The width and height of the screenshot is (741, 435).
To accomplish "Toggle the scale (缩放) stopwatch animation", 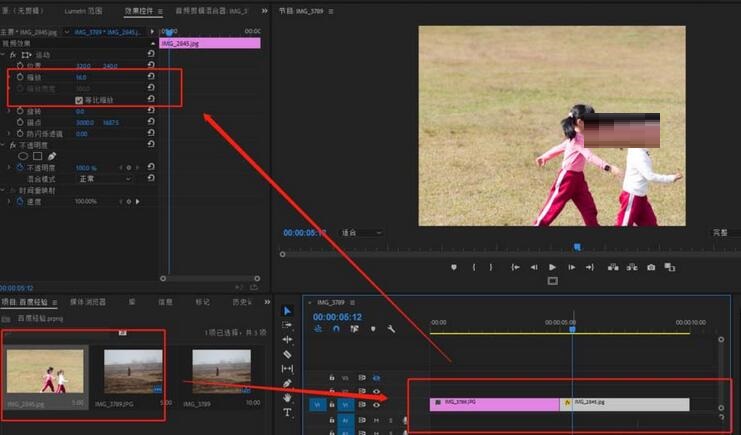I will [19, 77].
